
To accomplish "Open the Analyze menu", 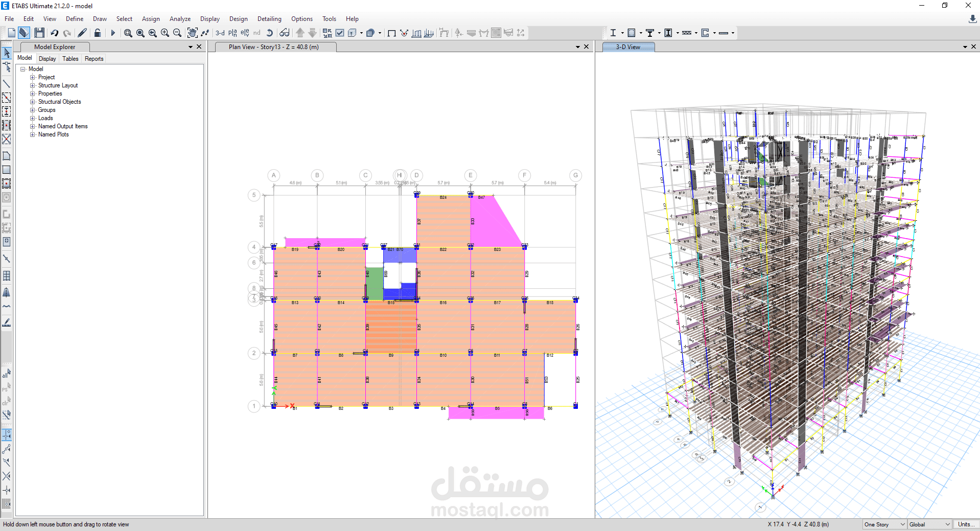I will pos(180,19).
